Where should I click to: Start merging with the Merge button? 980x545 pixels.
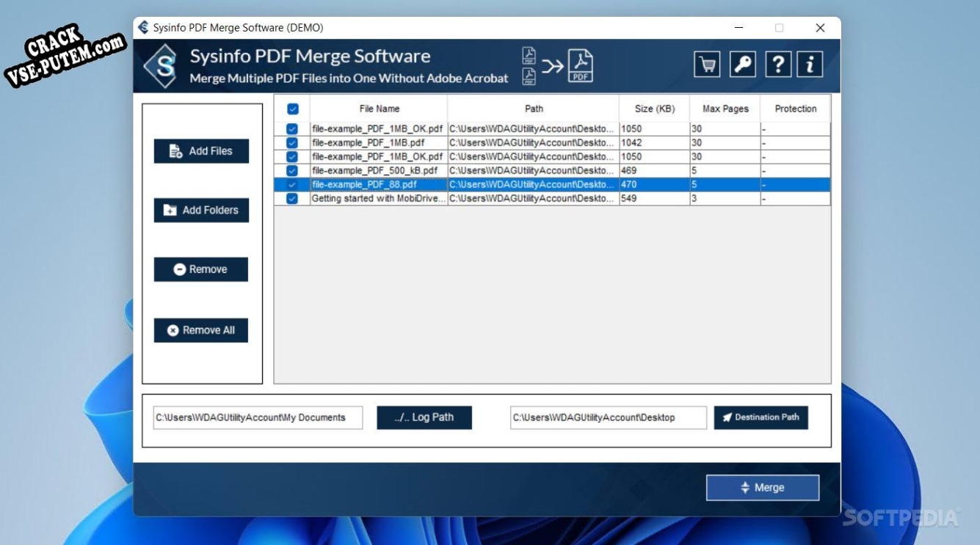(763, 488)
